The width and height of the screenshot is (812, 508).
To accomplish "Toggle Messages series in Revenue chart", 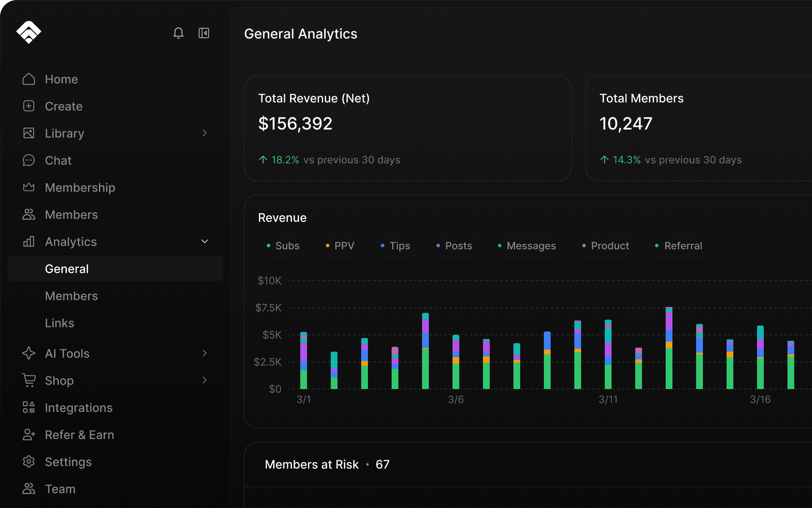I will (x=528, y=246).
